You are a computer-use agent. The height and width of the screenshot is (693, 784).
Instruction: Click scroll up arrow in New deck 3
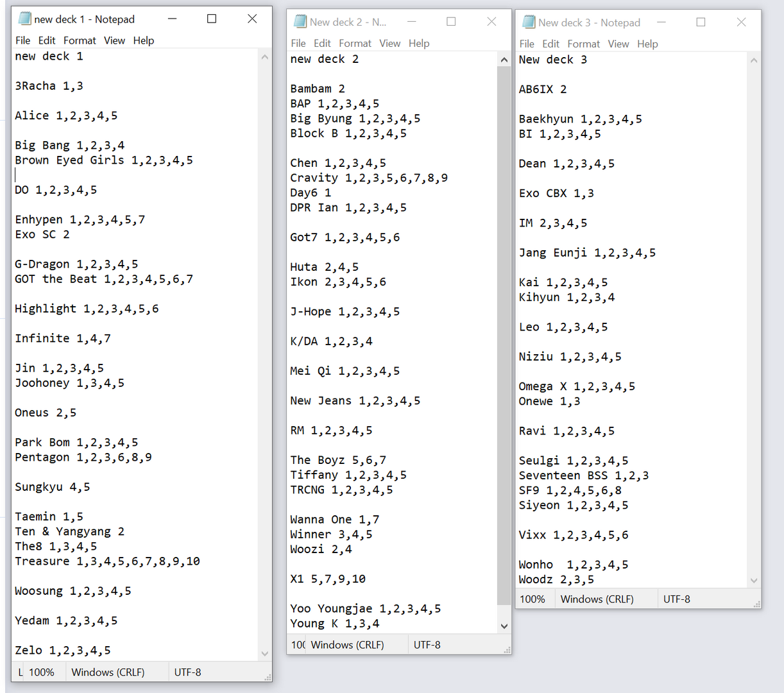(x=754, y=60)
